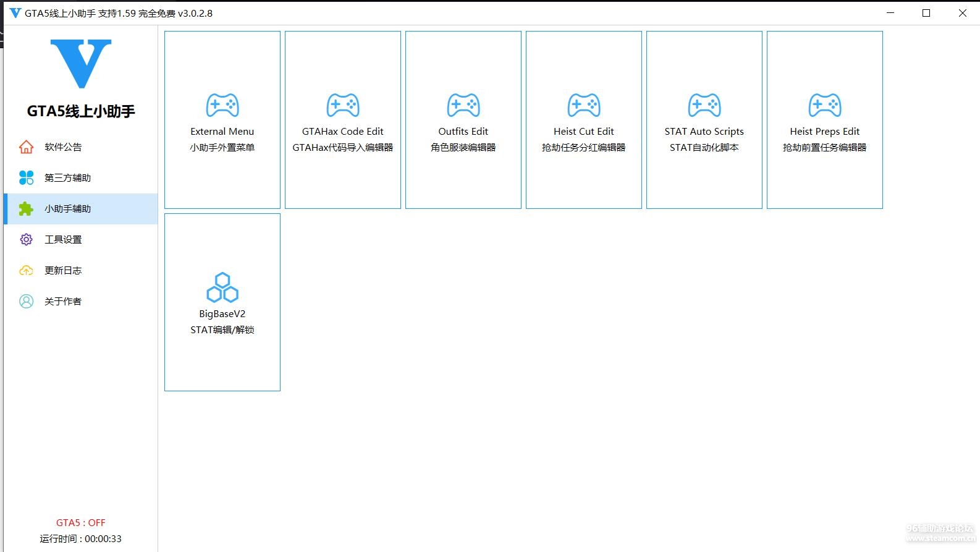
Task: Click the home icon beside 软件公告
Action: [26, 147]
